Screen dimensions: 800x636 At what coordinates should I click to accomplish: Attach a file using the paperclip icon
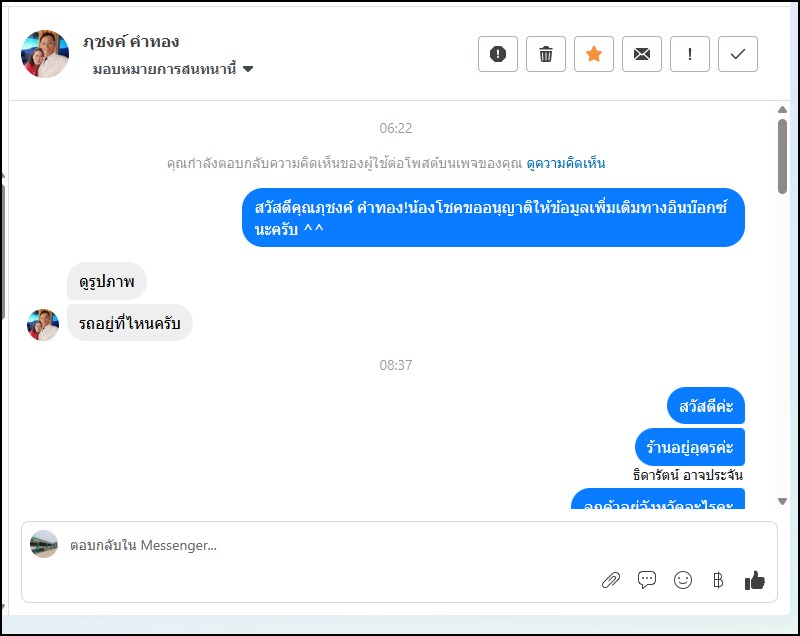click(x=610, y=580)
